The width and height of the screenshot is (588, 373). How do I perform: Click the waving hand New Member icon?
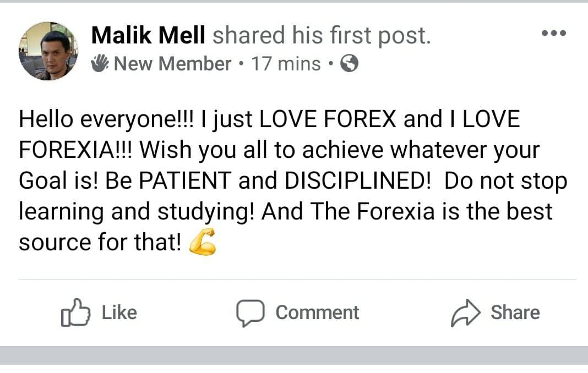pos(100,63)
